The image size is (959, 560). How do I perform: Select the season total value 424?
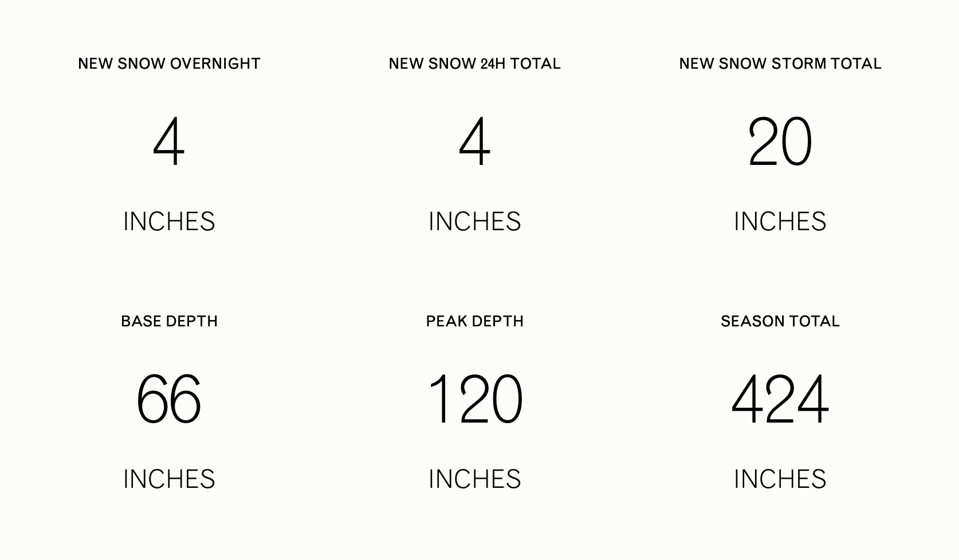click(x=780, y=399)
